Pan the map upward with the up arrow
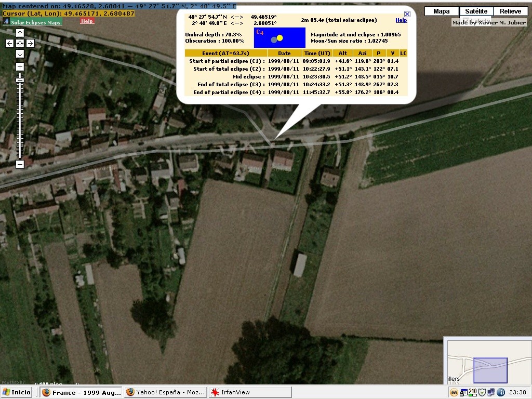Image resolution: width=532 pixels, height=399 pixels. (x=20, y=33)
